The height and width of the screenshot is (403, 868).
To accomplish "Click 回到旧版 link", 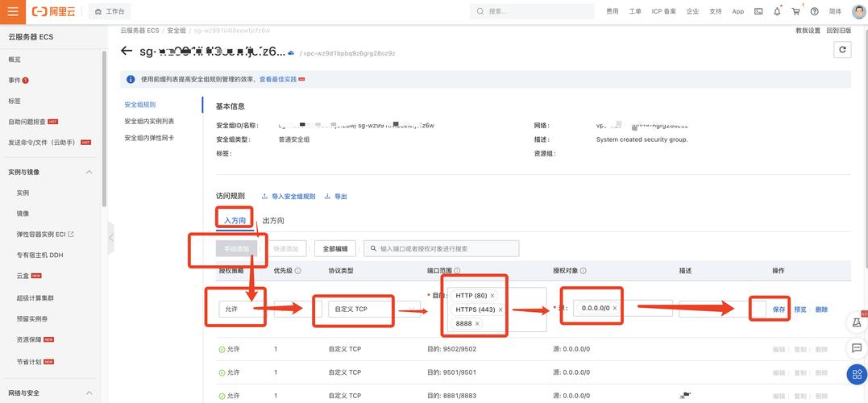I will (x=839, y=31).
